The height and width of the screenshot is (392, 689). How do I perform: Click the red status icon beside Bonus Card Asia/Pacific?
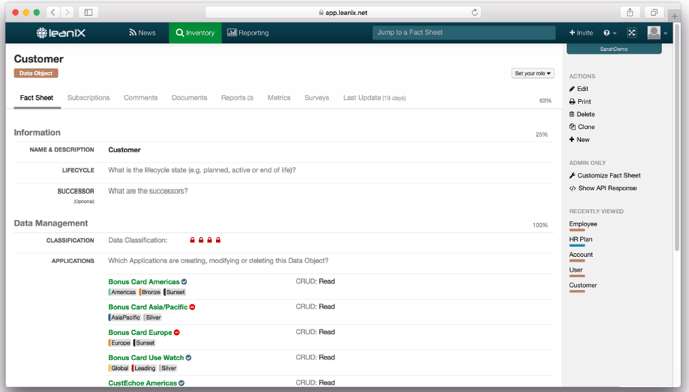coord(192,307)
